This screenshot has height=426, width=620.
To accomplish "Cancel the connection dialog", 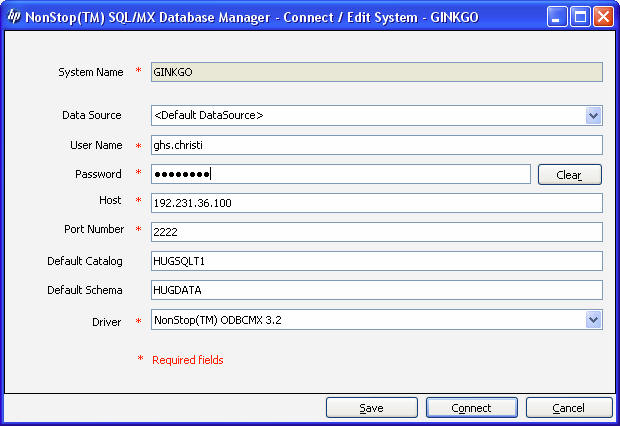I will click(x=569, y=408).
